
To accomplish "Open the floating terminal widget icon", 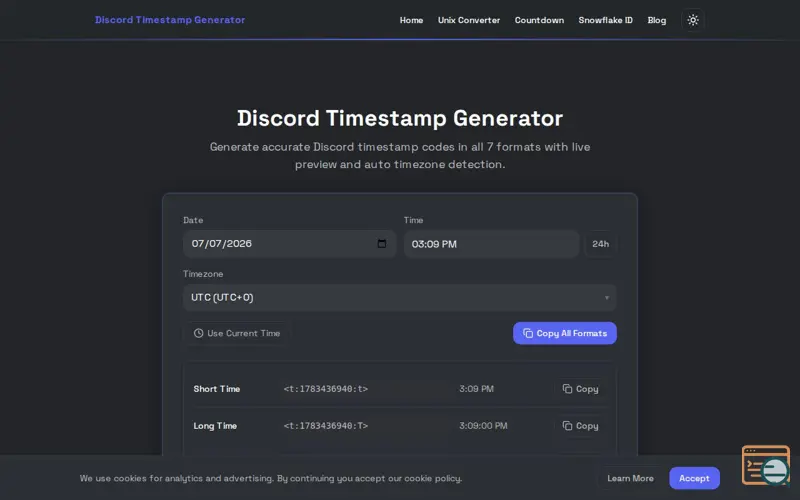I will click(765, 465).
